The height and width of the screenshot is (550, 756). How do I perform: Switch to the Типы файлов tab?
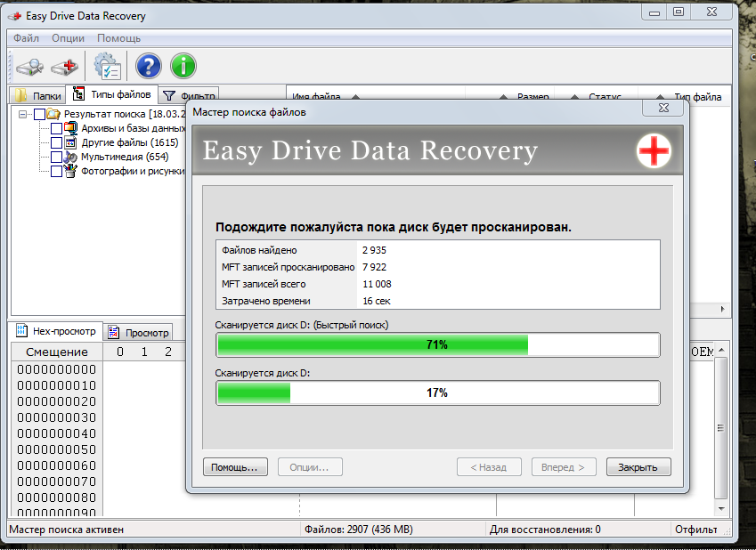pyautogui.click(x=112, y=94)
